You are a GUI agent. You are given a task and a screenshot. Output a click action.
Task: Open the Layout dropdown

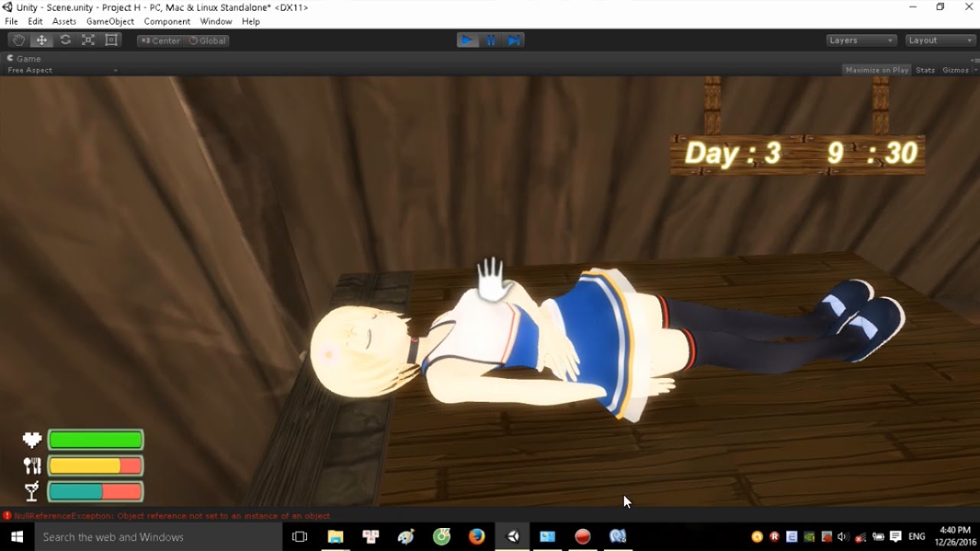pyautogui.click(x=939, y=41)
